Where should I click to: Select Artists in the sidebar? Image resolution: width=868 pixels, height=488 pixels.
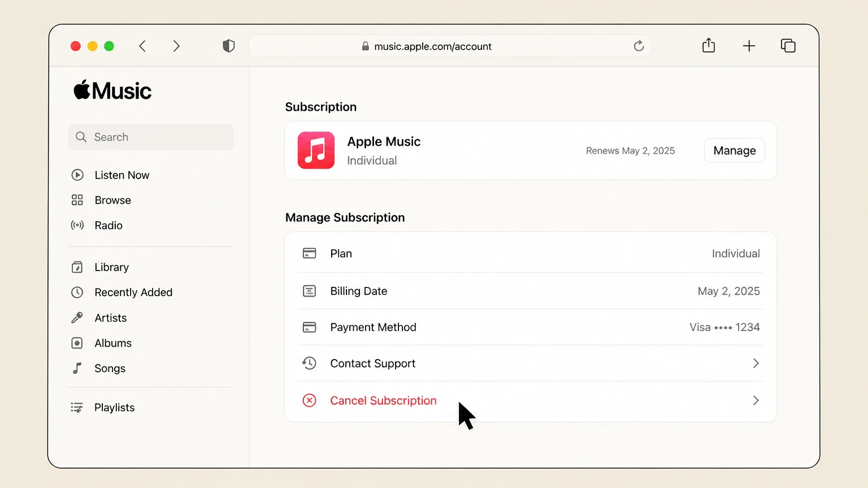[111, 318]
